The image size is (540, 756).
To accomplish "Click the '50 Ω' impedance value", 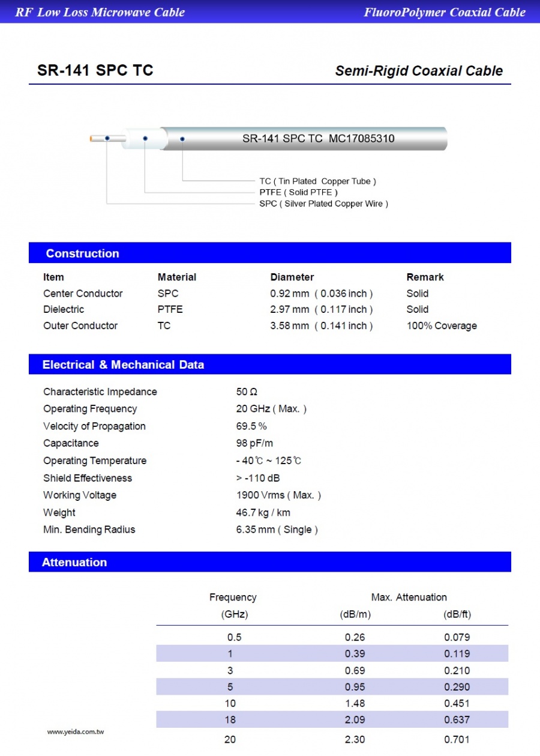I will pos(247,392).
